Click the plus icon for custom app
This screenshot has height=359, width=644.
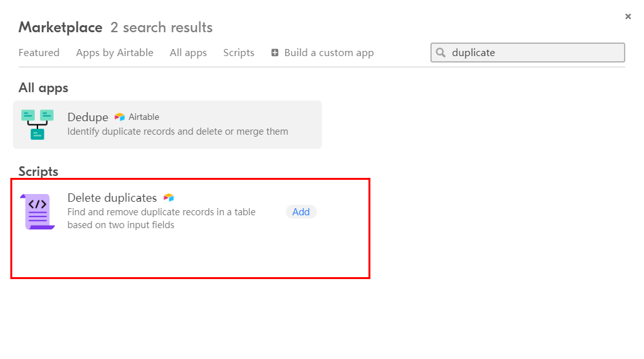pos(275,52)
